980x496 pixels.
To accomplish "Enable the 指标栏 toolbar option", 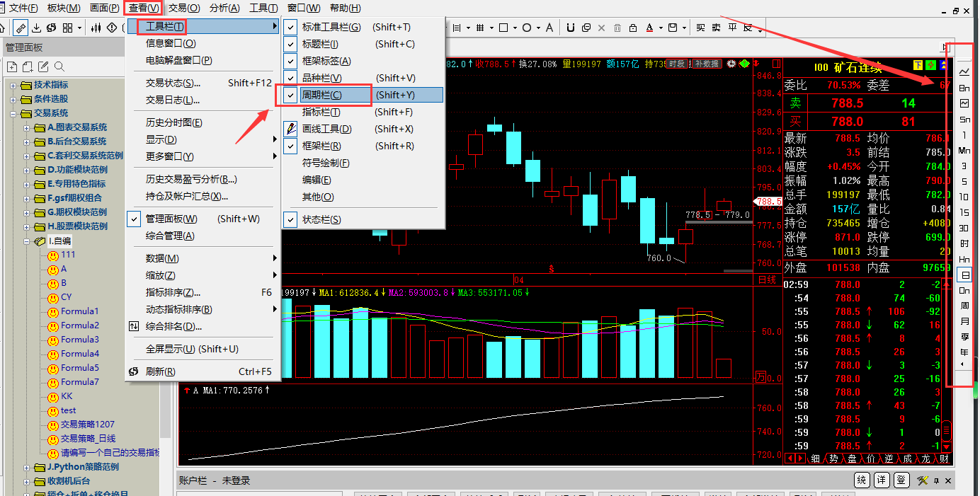I will tap(321, 112).
